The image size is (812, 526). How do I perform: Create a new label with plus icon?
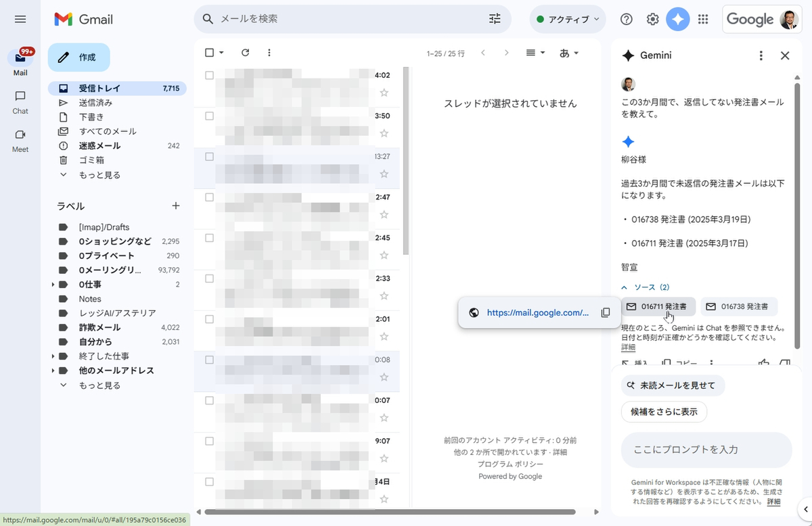click(x=176, y=206)
